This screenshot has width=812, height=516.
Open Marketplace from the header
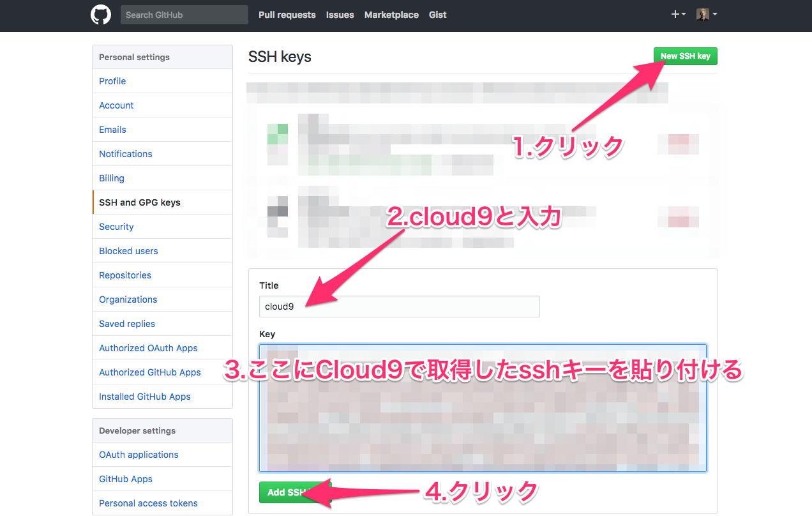tap(391, 15)
